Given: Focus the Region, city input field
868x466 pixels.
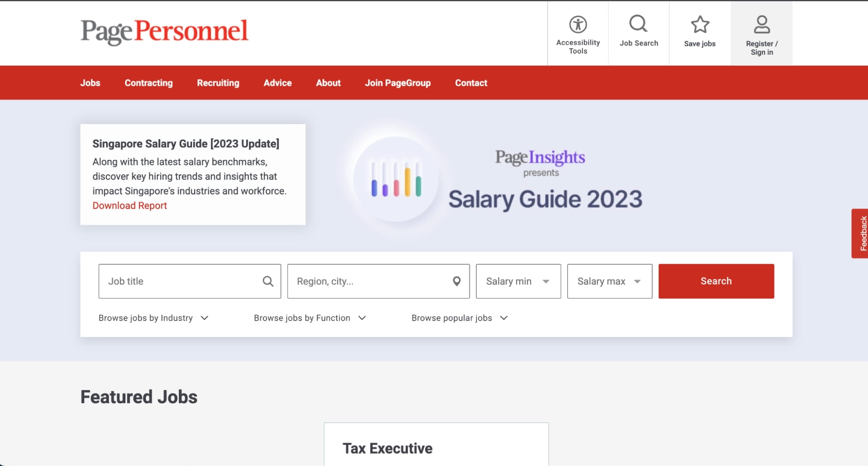Looking at the screenshot, I should point(378,281).
